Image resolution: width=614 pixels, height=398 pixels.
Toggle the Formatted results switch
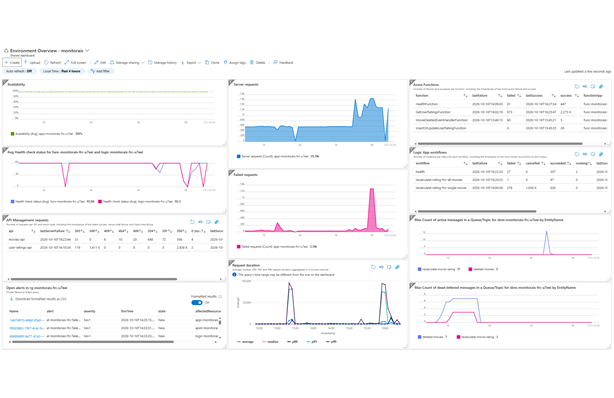tap(197, 302)
